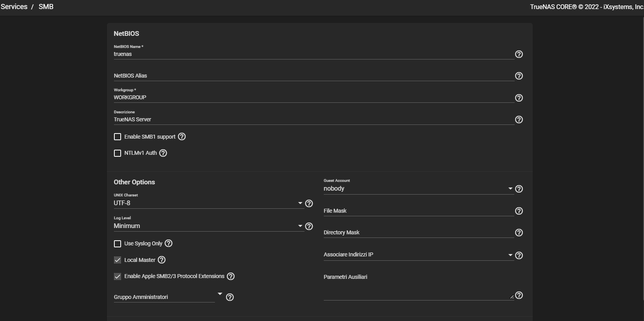The height and width of the screenshot is (321, 644).
Task: View help for Gruppo Amministratori
Action: coord(230,297)
